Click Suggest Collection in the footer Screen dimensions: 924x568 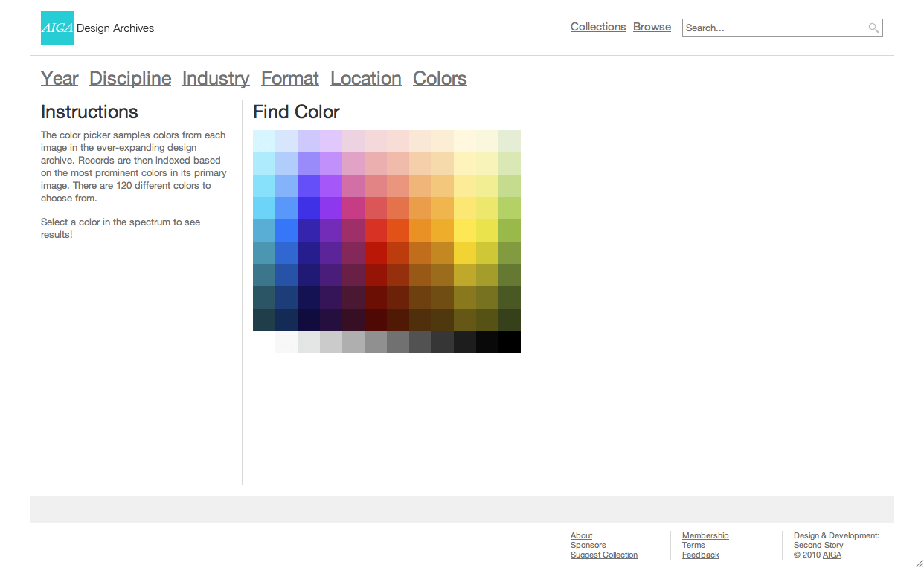604,555
